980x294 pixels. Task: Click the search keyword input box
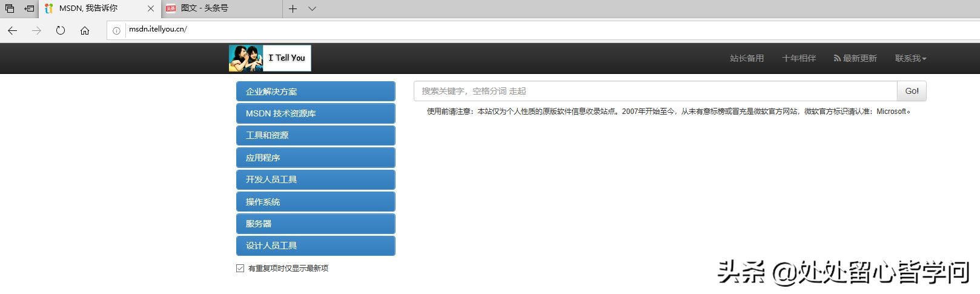655,91
